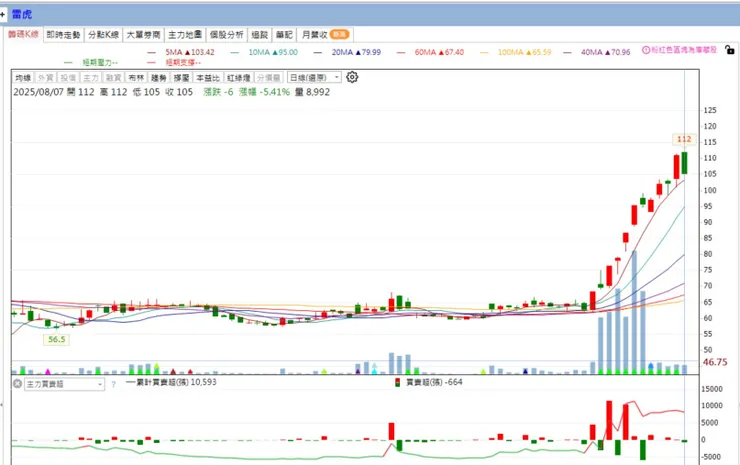
Task: Open the 日線(還原) period dropdown
Action: [x=314, y=77]
